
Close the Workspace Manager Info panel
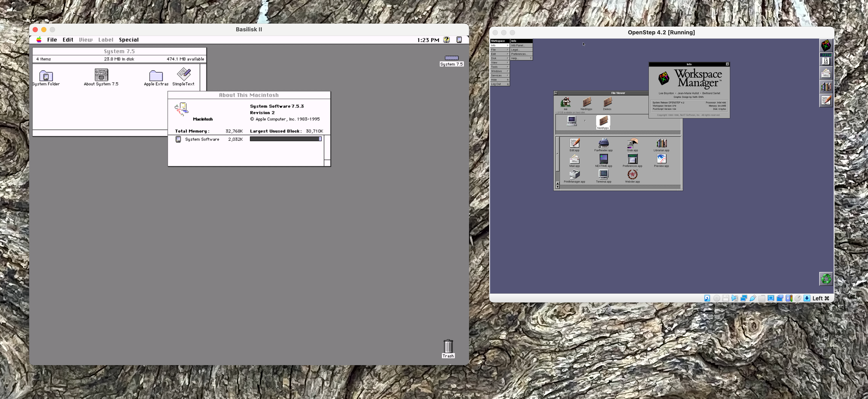tap(727, 64)
